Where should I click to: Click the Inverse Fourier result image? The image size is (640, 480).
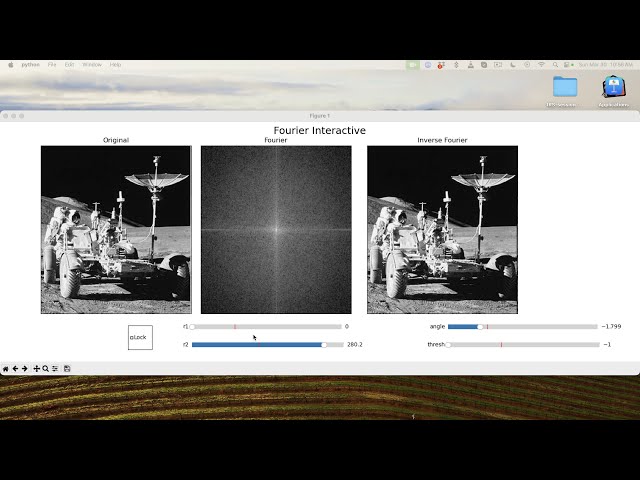[x=442, y=229]
